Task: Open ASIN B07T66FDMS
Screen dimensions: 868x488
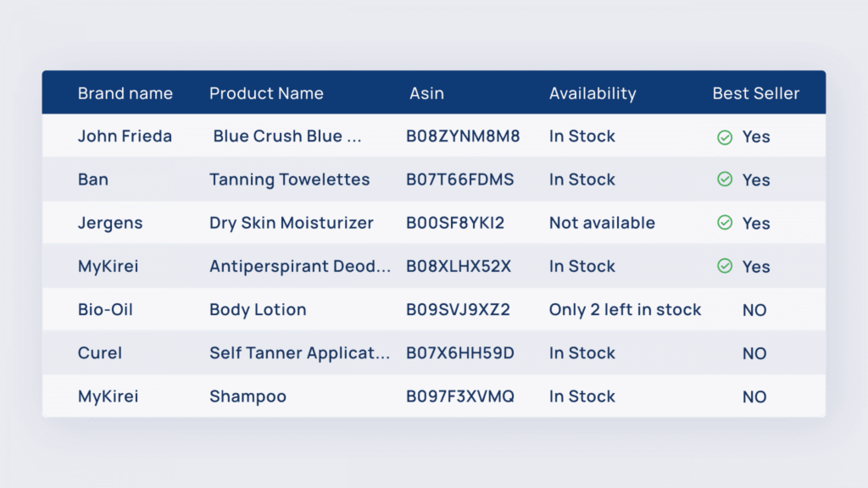Action: [x=459, y=180]
